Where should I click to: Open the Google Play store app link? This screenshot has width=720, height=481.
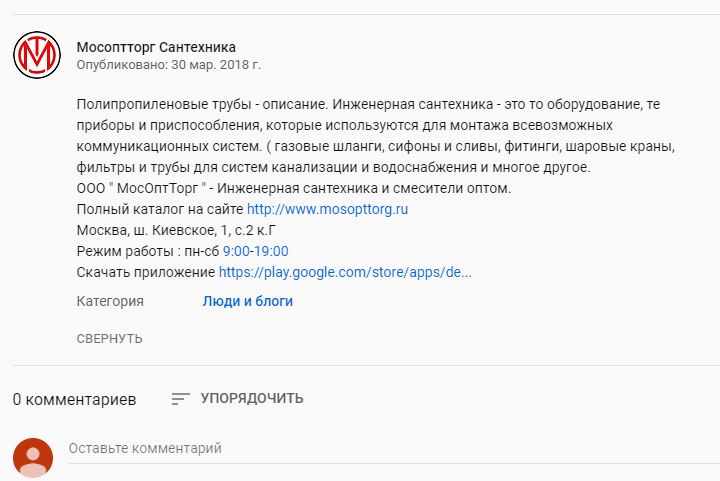point(345,272)
